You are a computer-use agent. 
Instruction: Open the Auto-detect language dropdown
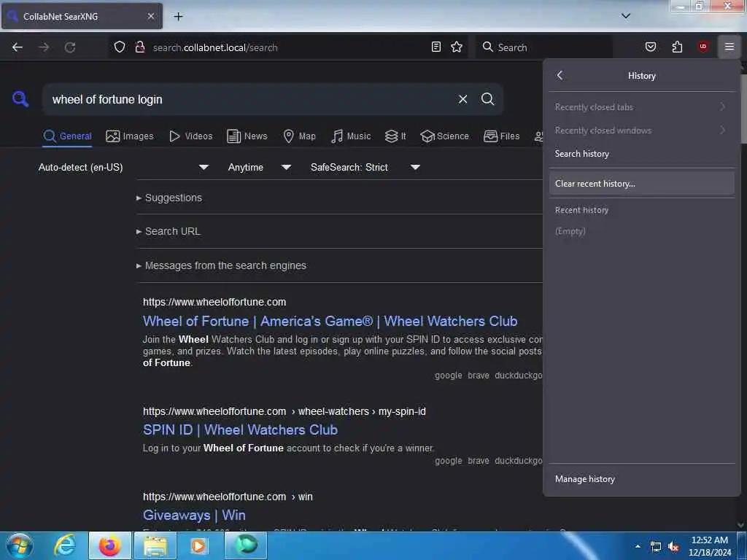coord(123,167)
